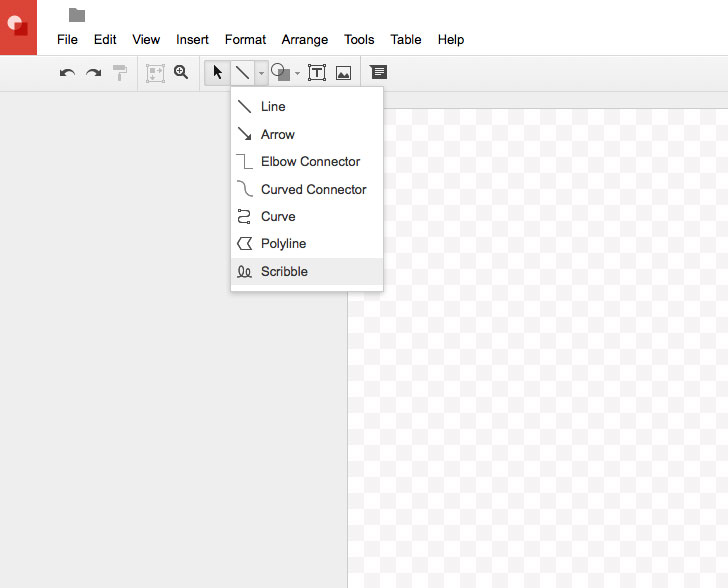Expand the Shape tool dropdown arrow
728x588 pixels.
coord(297,74)
